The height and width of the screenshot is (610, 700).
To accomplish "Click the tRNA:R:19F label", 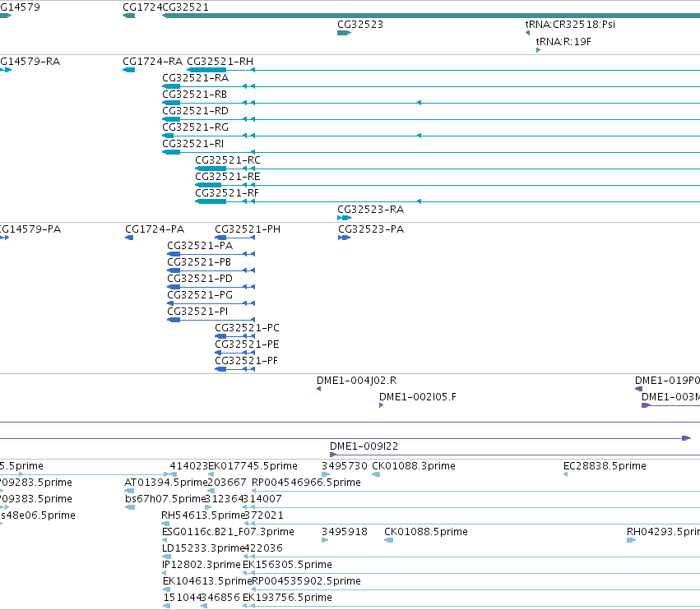I will coord(563,41).
